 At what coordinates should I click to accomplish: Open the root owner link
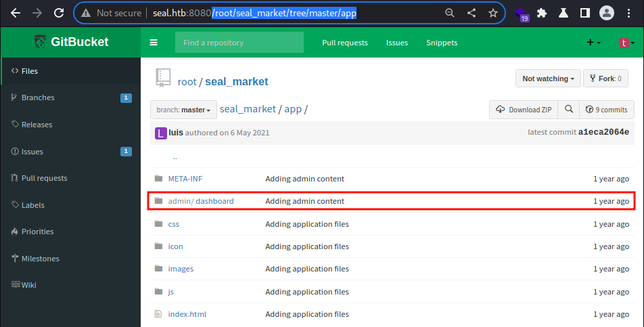coord(187,82)
